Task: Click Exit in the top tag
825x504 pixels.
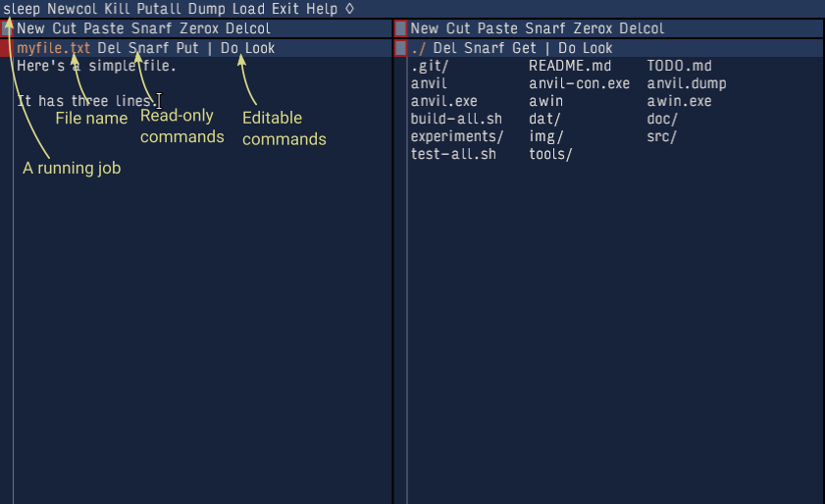Action: point(285,9)
